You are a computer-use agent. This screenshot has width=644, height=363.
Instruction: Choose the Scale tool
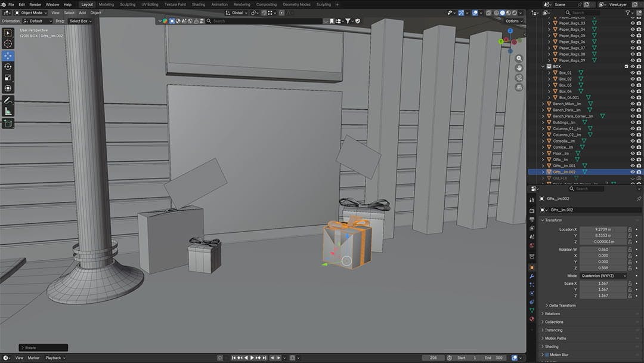8,78
